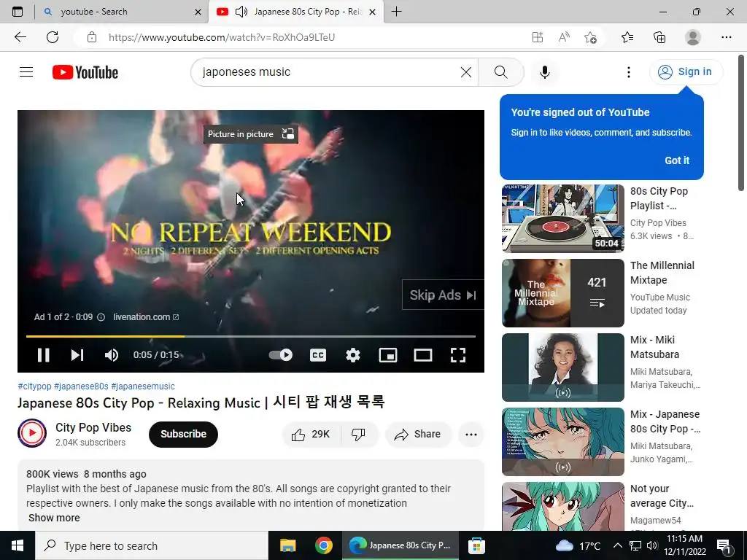Like the video (29K)
This screenshot has width=747, height=560.
click(x=311, y=435)
